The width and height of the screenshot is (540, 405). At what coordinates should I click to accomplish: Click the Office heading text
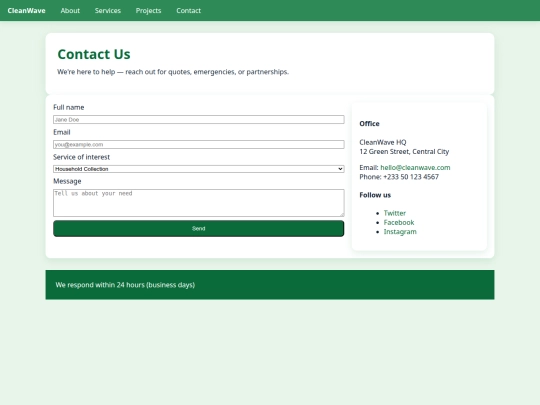(x=369, y=124)
